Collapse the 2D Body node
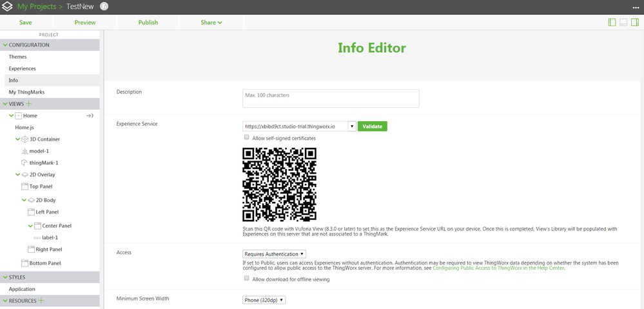644x309 pixels. (24, 200)
